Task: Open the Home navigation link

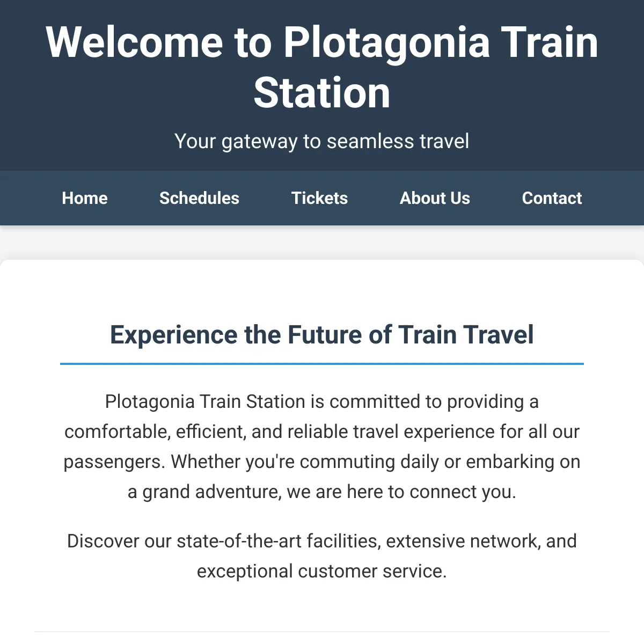Action: (85, 198)
